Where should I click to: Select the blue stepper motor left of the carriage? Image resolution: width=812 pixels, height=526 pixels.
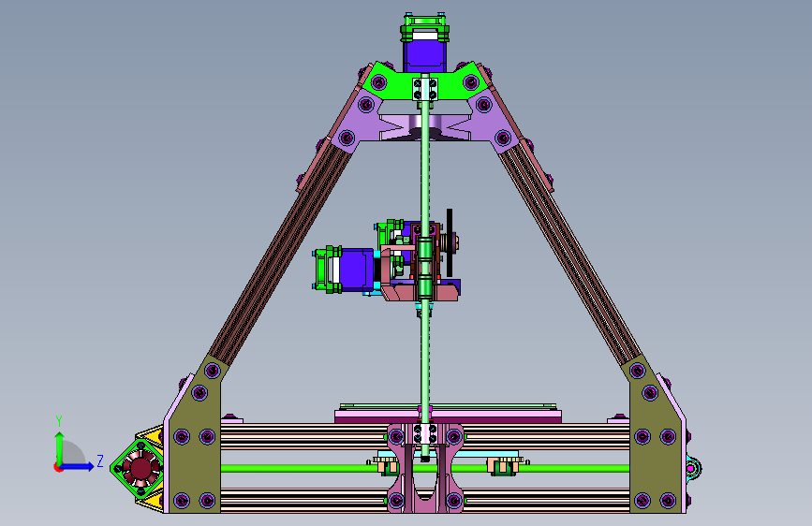tap(356, 270)
